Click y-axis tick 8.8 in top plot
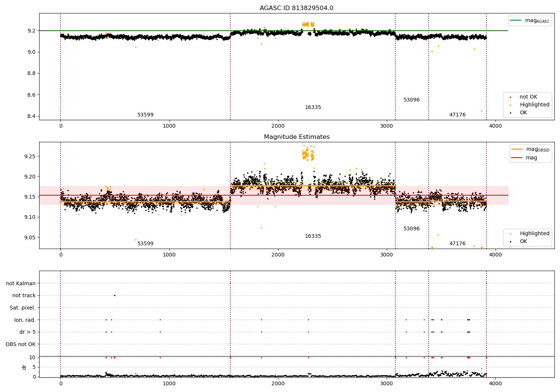Image resolution: width=560 pixels, height=392 pixels. [31, 74]
